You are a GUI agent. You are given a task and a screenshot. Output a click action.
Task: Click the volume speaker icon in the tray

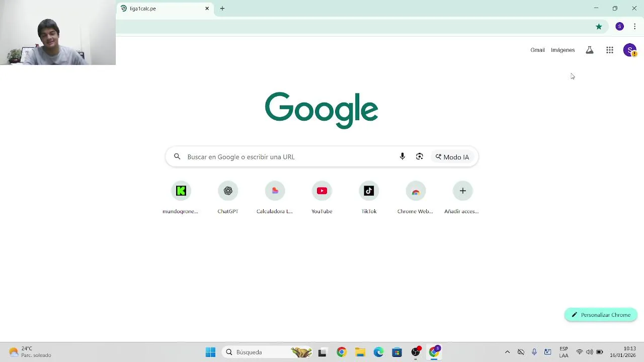590,352
